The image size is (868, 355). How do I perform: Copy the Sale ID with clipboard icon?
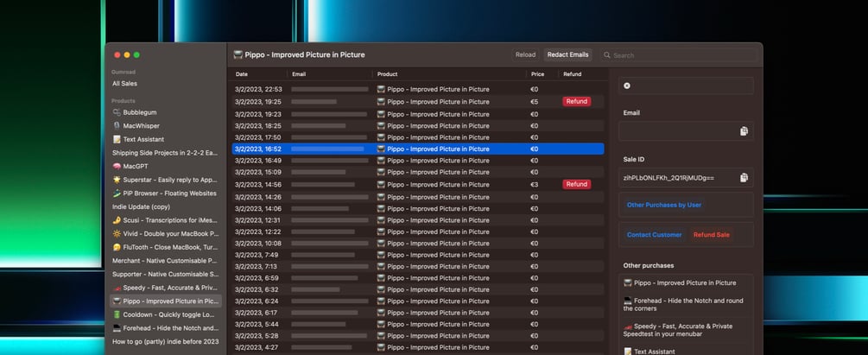[x=744, y=178]
